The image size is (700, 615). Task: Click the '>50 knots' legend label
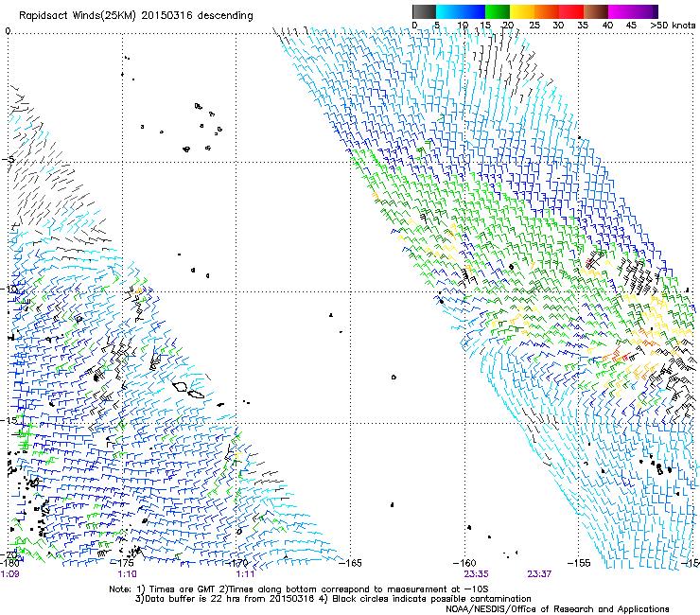(673, 26)
